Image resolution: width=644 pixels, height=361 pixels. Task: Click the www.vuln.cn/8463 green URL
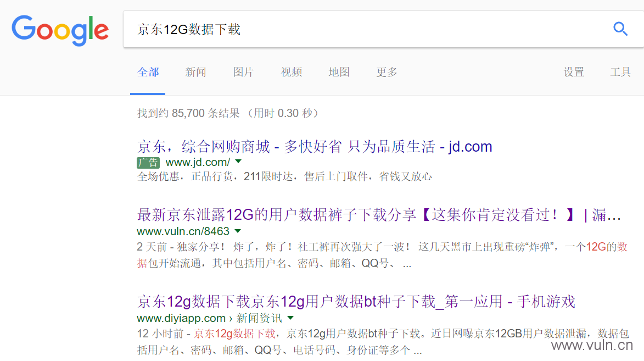tap(183, 231)
